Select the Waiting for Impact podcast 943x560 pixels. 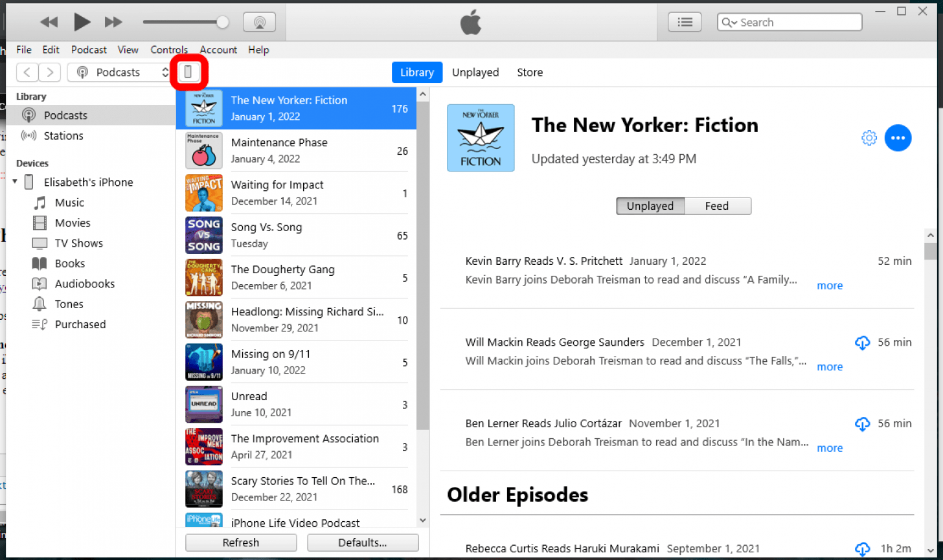(x=296, y=192)
